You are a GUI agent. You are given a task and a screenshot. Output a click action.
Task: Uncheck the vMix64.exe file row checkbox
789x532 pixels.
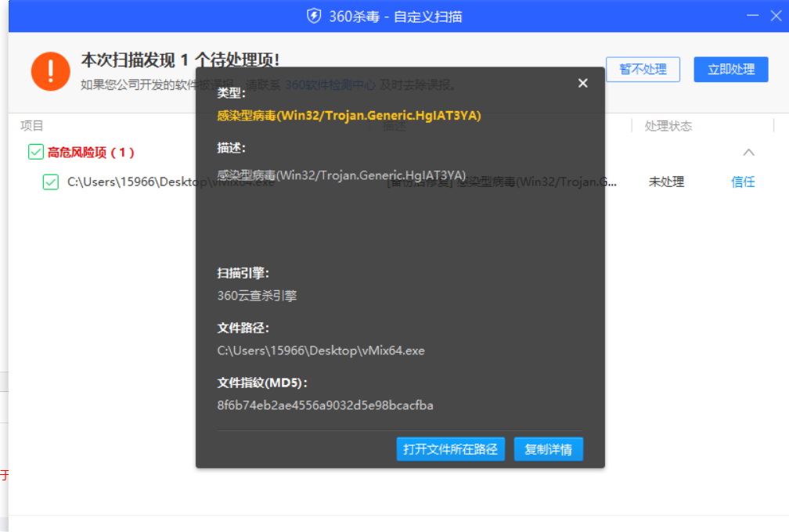click(x=50, y=182)
